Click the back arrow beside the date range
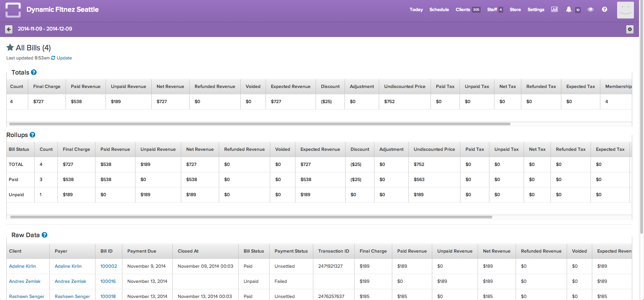 click(9, 29)
